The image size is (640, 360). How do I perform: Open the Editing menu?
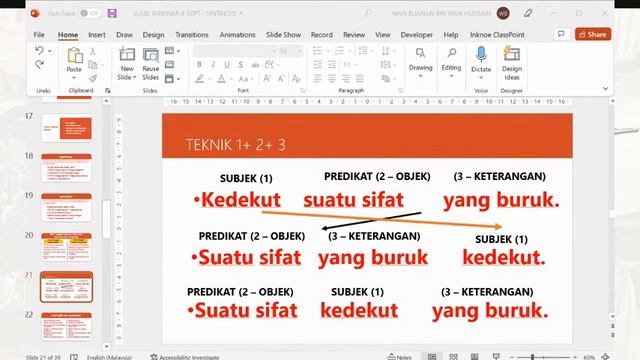coord(451,63)
